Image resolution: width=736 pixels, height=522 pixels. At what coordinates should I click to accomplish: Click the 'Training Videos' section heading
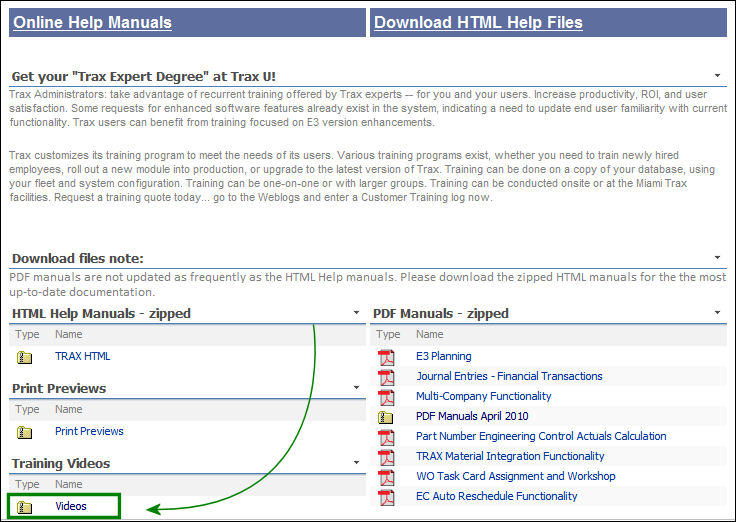point(61,464)
